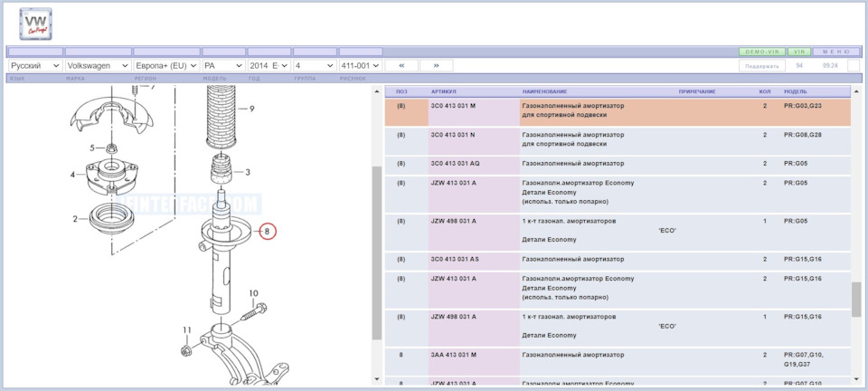Select article 3C0 413 031 AS
Image resolution: width=868 pixels, height=391 pixels.
click(x=455, y=259)
